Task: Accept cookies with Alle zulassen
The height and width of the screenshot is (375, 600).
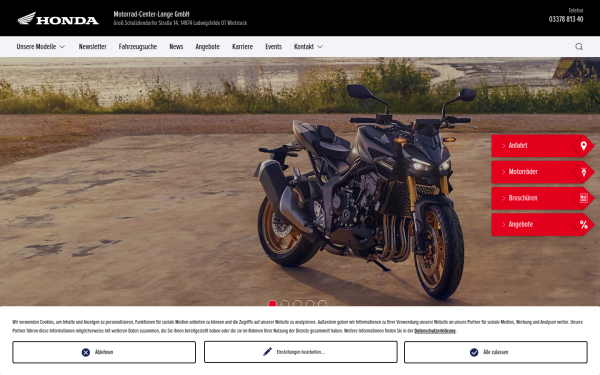Action: 496,352
